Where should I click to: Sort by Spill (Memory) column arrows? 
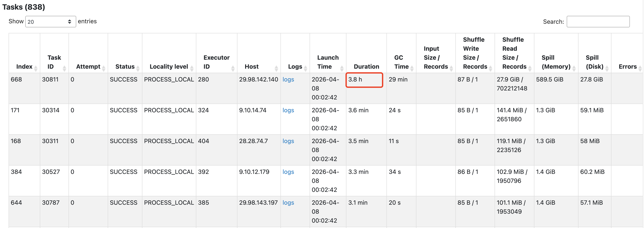click(x=574, y=68)
